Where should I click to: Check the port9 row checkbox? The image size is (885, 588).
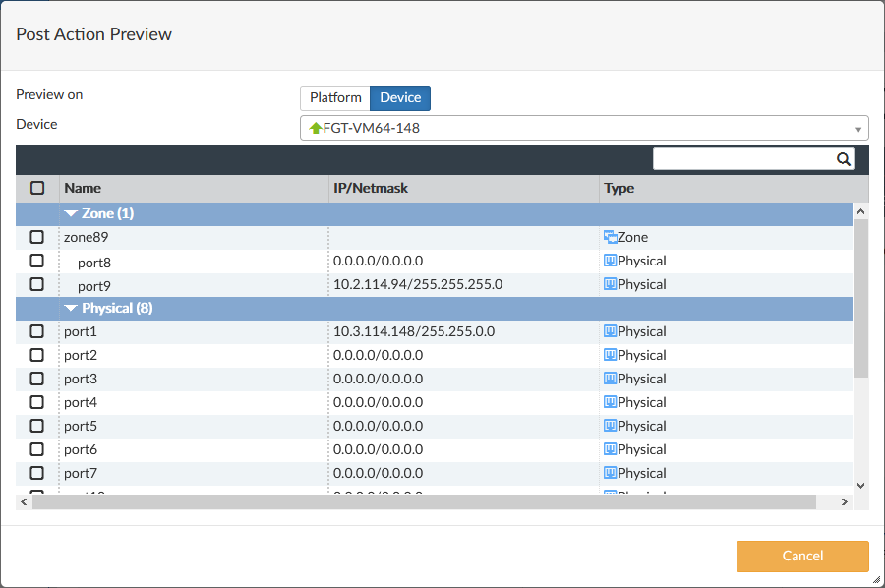click(x=36, y=284)
